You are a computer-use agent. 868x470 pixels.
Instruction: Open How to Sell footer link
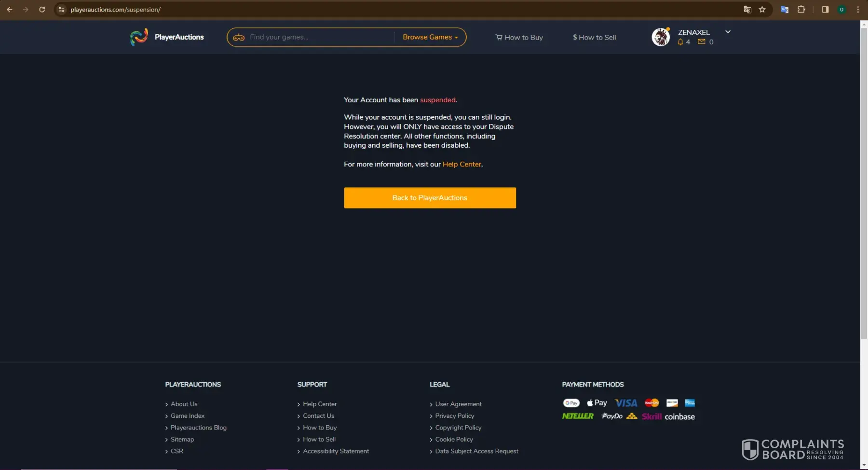tap(319, 439)
